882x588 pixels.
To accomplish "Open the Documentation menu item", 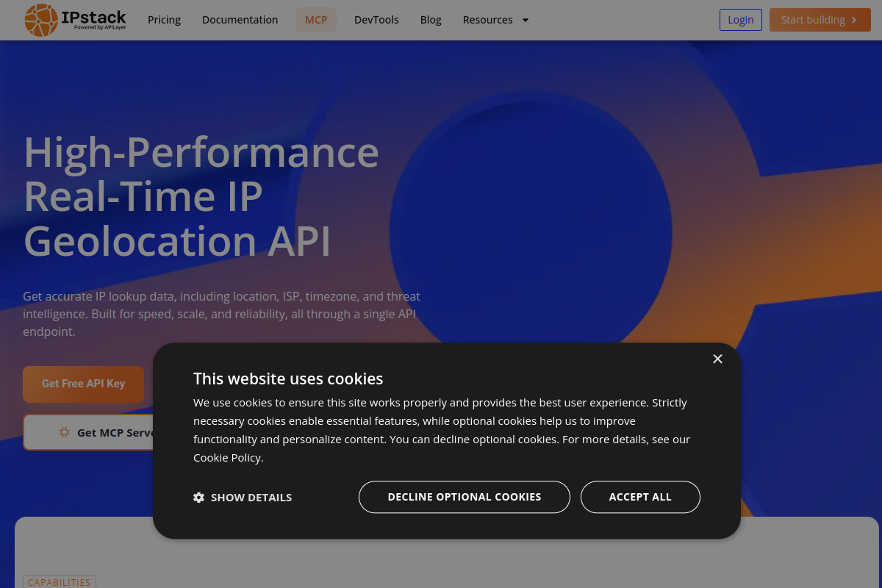I will pyautogui.click(x=240, y=20).
